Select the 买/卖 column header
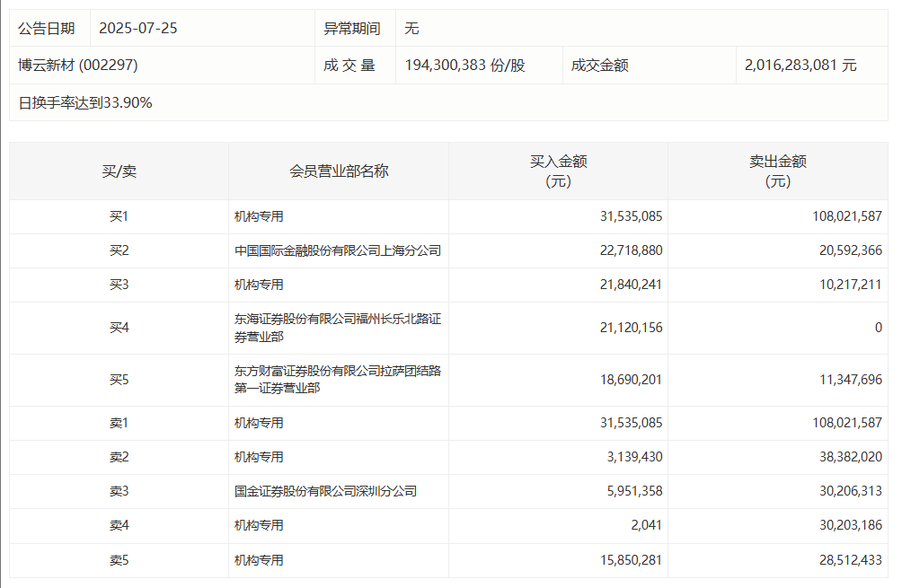 [x=119, y=171]
